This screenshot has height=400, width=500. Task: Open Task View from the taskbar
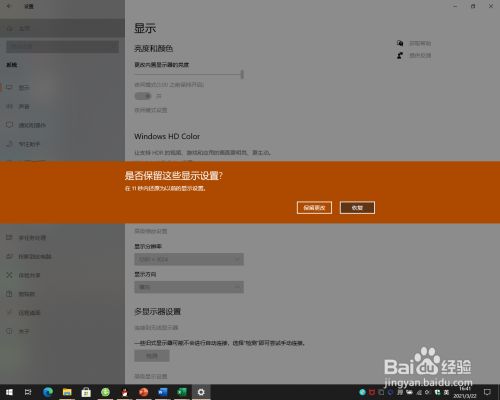[x=28, y=392]
